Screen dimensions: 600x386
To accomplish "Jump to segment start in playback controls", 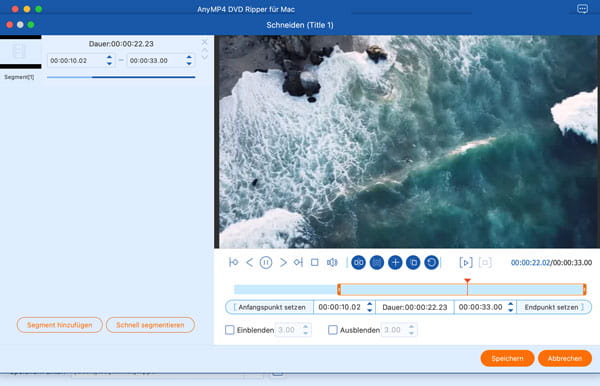I will (x=233, y=262).
